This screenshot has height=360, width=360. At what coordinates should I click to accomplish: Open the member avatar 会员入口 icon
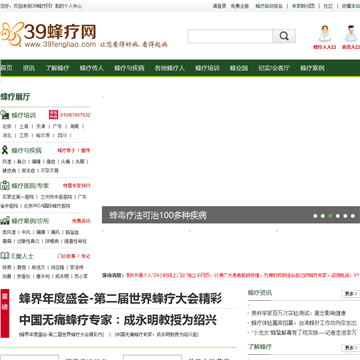(351, 34)
